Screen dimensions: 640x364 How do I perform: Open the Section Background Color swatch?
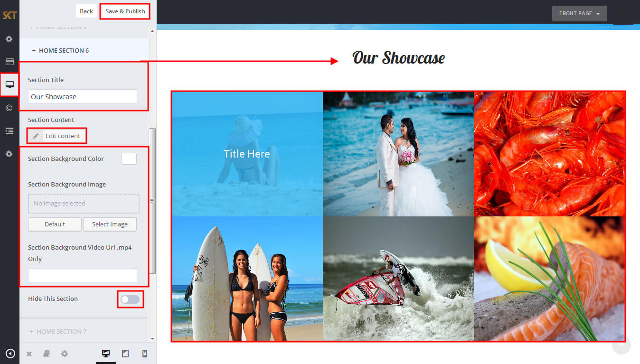[x=129, y=159]
